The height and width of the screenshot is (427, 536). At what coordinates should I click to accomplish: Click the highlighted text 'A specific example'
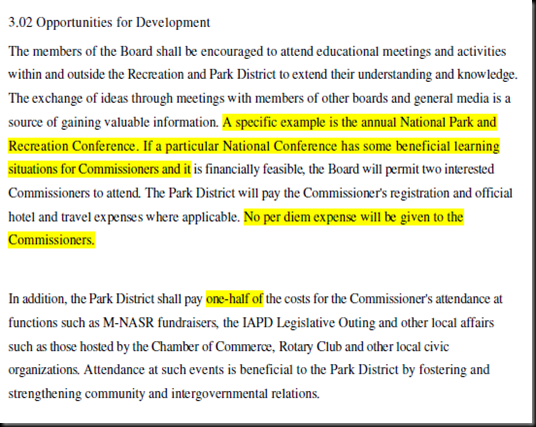click(x=274, y=122)
